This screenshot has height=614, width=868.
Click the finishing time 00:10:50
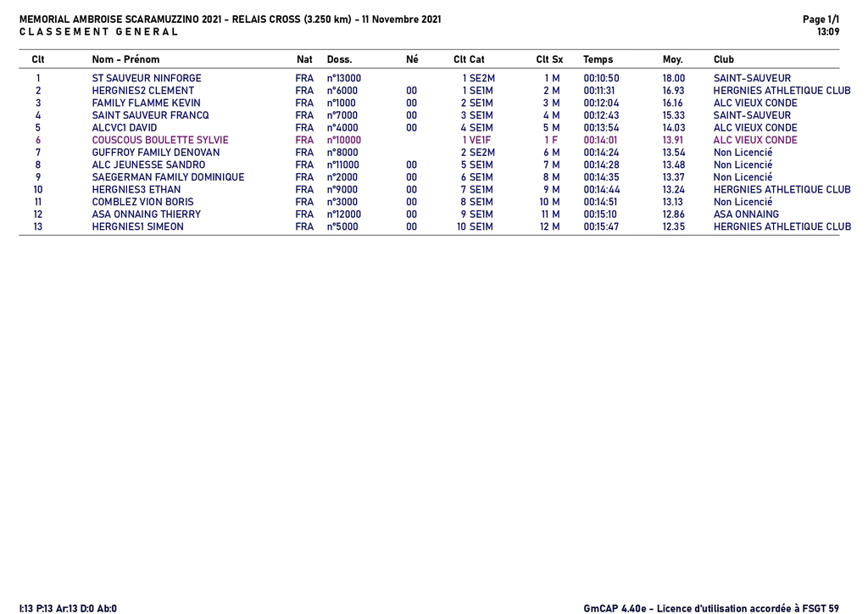(x=601, y=78)
